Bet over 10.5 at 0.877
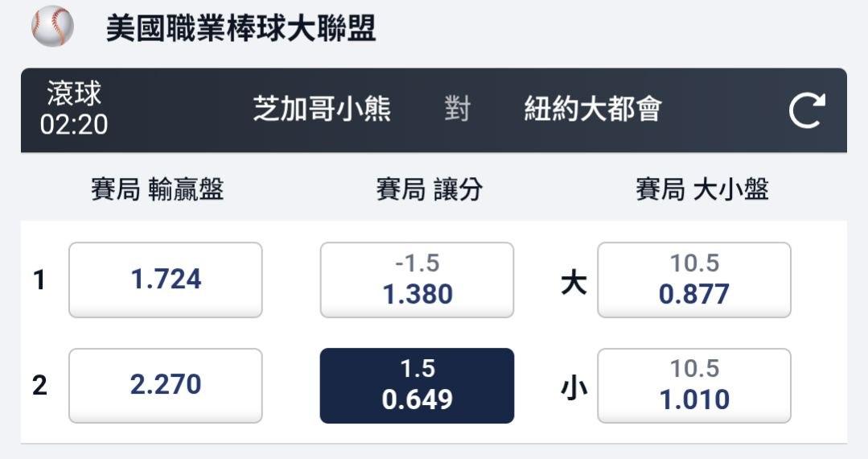 693,280
